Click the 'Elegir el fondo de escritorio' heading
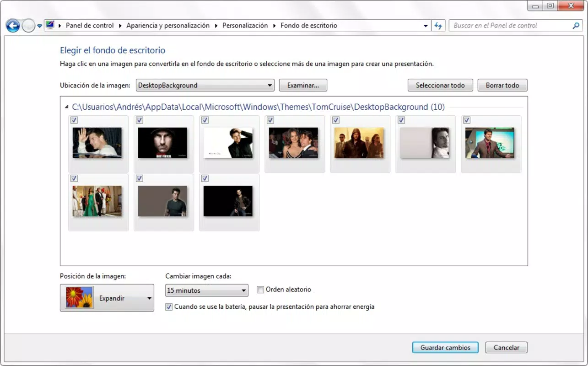Image resolution: width=588 pixels, height=366 pixels. click(113, 50)
